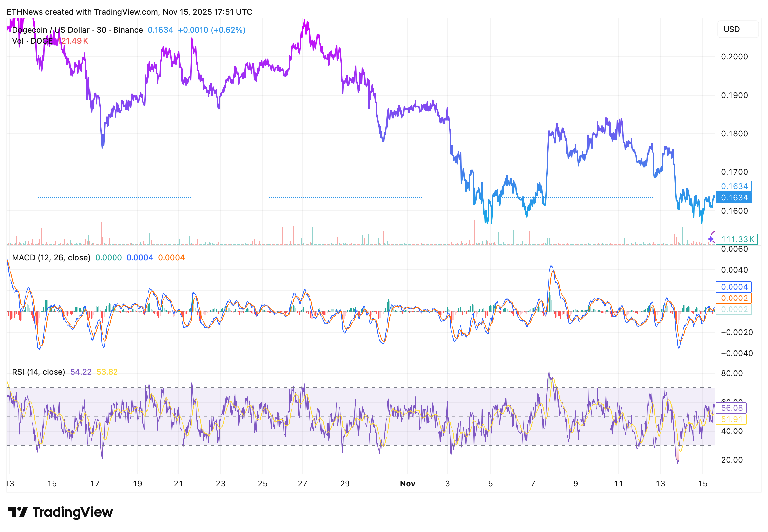Click the 27 date on time axis
This screenshot has width=768, height=532.
(x=302, y=484)
